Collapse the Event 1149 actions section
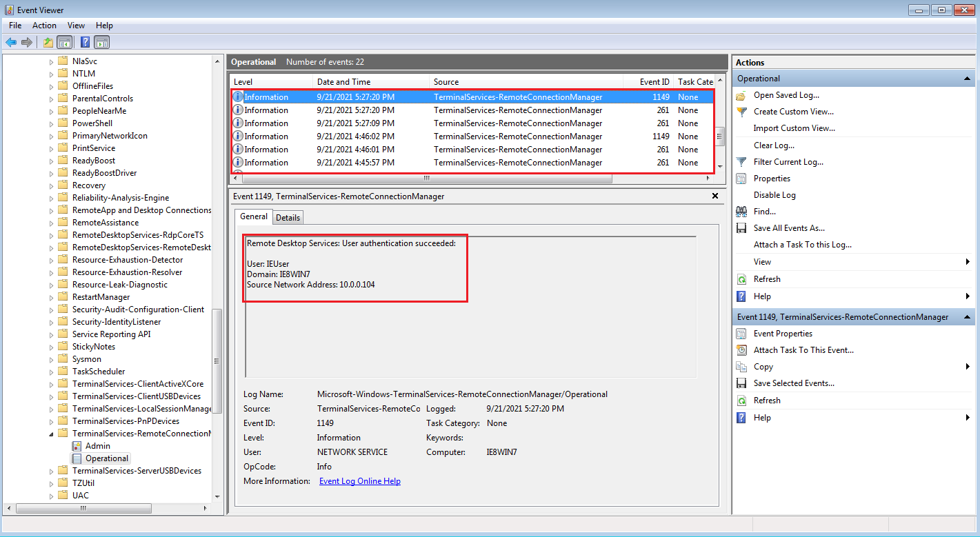 click(968, 317)
